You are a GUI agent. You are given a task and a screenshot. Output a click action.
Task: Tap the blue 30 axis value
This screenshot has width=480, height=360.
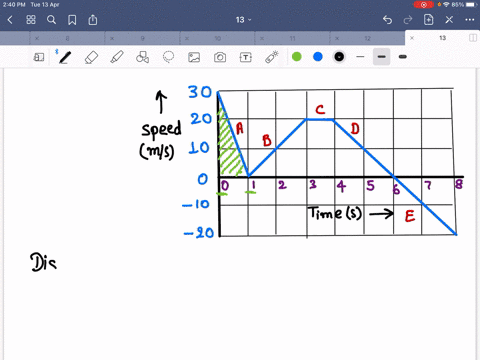click(x=200, y=92)
